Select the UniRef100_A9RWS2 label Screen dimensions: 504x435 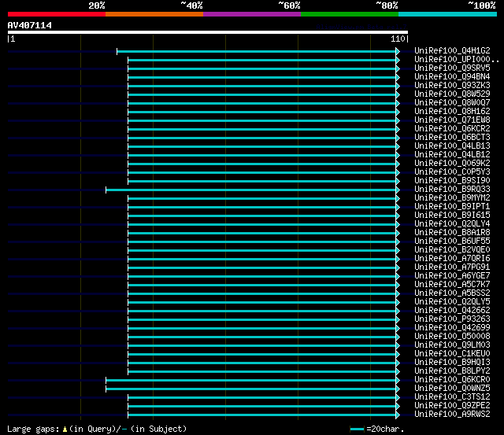tap(452, 415)
